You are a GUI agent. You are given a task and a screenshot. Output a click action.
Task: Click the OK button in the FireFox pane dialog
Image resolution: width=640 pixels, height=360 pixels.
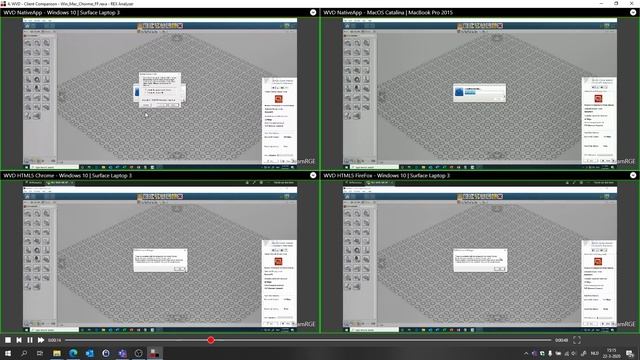click(x=500, y=269)
